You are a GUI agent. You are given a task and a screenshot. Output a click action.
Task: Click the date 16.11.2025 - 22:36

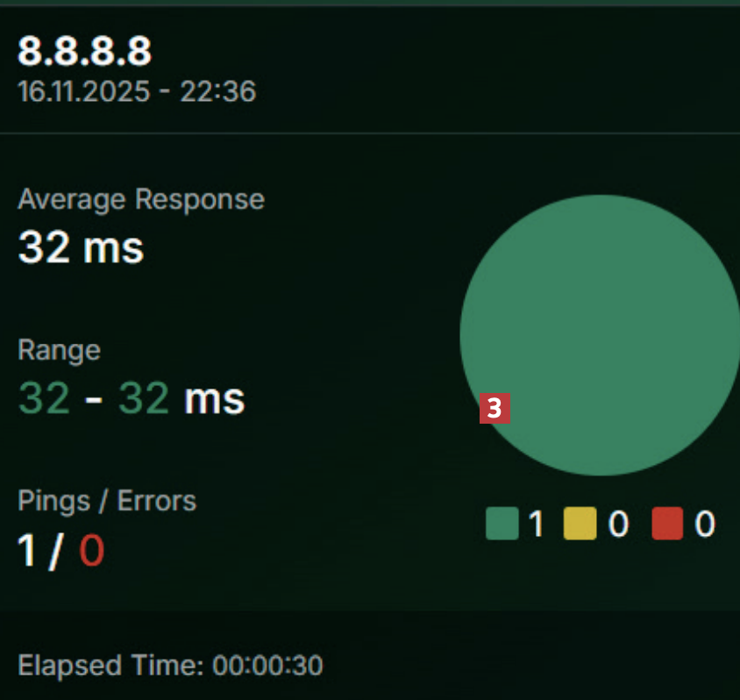(x=137, y=91)
